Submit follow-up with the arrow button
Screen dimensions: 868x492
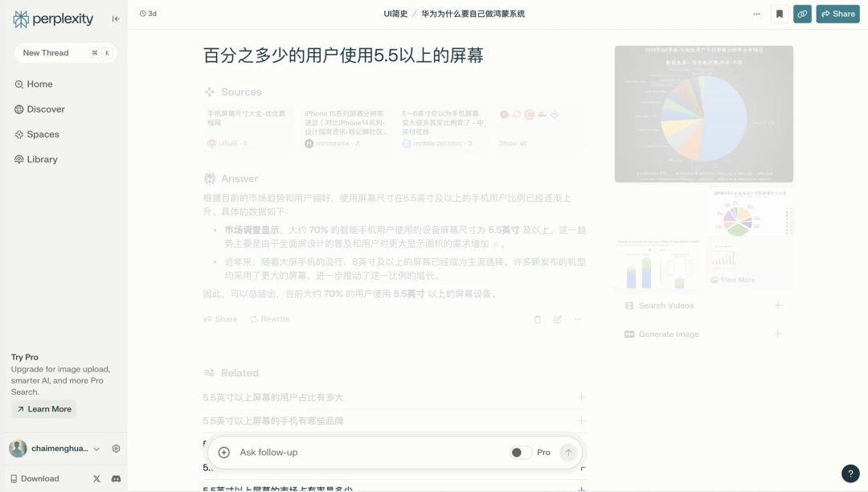pyautogui.click(x=568, y=453)
